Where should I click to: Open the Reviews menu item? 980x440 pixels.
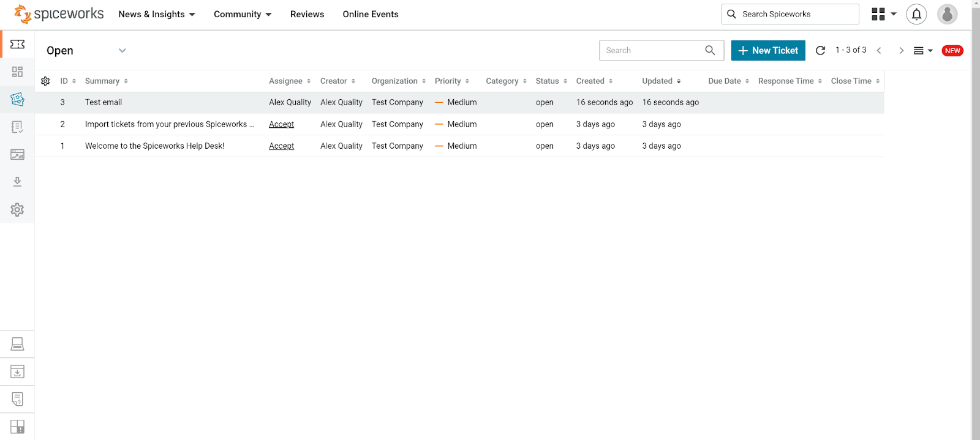coord(307,14)
